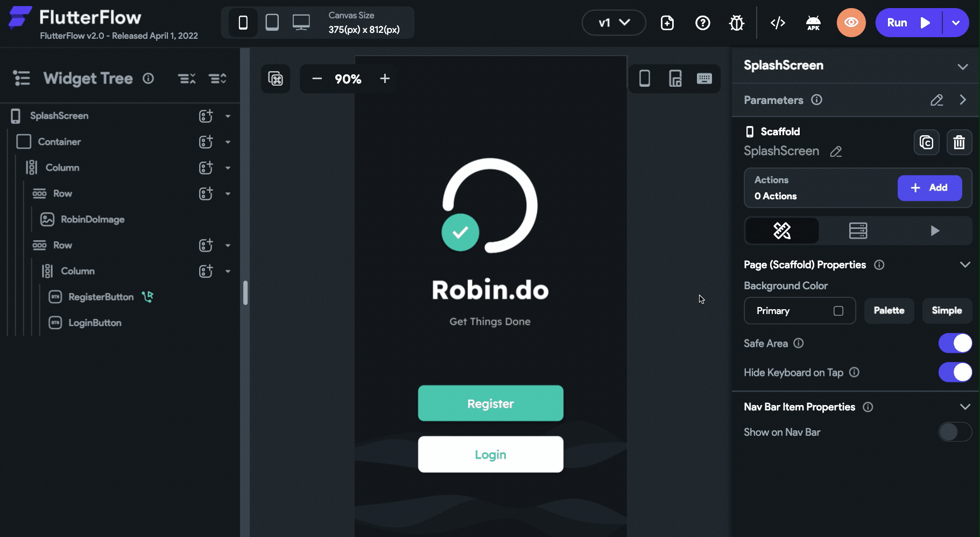This screenshot has width=980, height=537.
Task: Enable Show on Nav Bar
Action: tap(955, 432)
